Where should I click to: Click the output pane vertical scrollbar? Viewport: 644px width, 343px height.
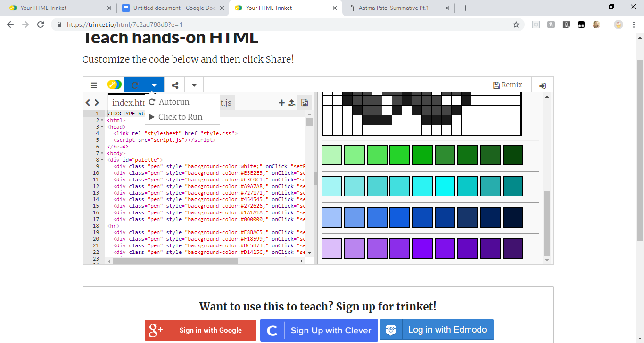(547, 222)
